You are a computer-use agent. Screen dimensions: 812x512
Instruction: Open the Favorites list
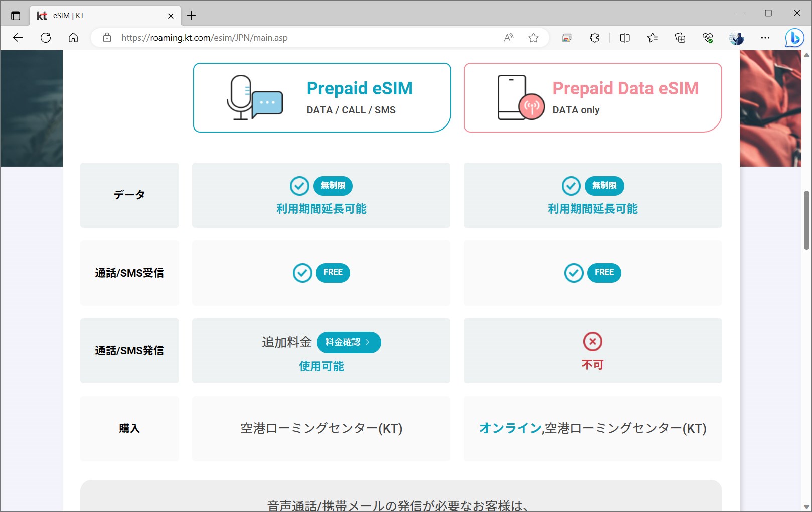tap(652, 38)
